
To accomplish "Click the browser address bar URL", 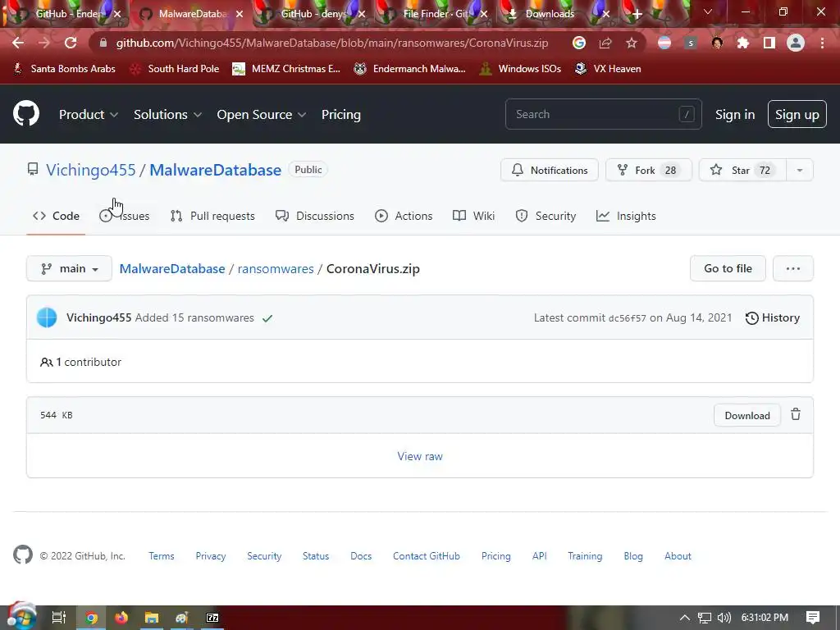I will (331, 43).
